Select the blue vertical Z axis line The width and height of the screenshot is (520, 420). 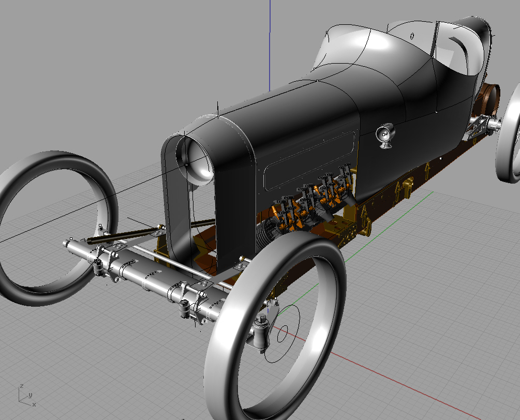(x=270, y=46)
